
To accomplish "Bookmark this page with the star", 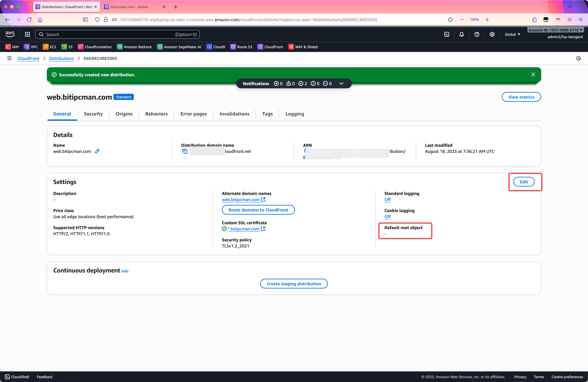I will (450, 20).
